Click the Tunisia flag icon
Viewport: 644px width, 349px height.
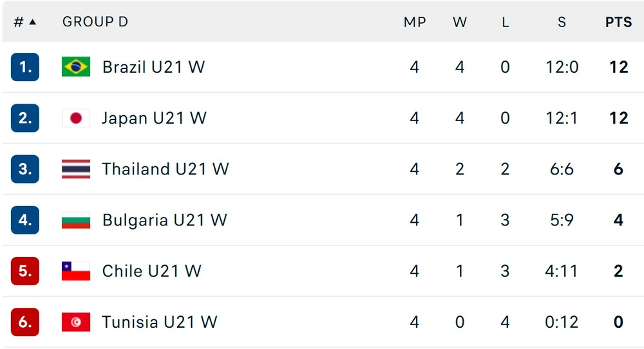(x=76, y=322)
